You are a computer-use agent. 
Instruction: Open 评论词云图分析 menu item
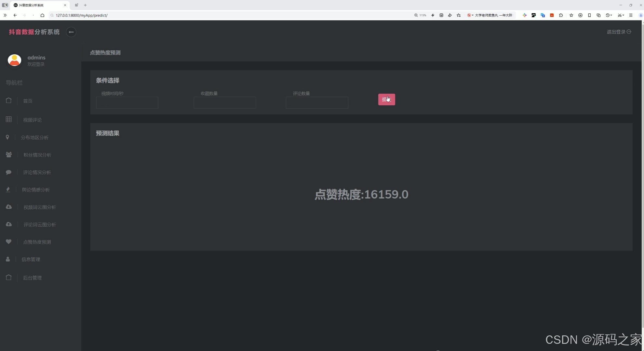click(39, 225)
